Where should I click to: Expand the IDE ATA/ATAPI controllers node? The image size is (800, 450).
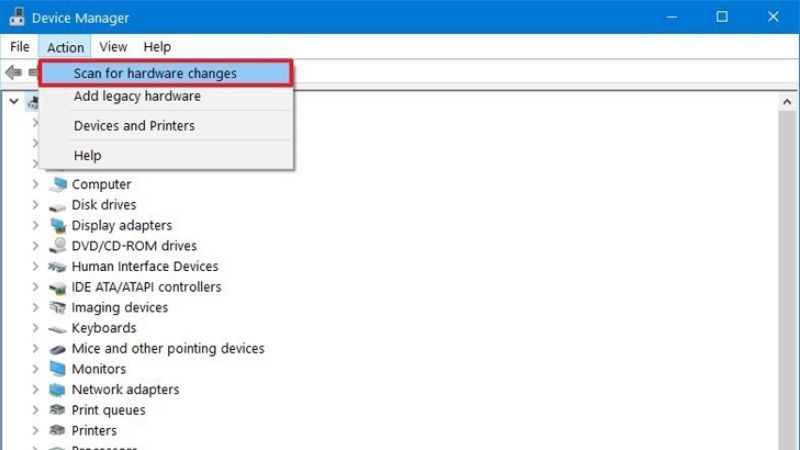click(36, 287)
